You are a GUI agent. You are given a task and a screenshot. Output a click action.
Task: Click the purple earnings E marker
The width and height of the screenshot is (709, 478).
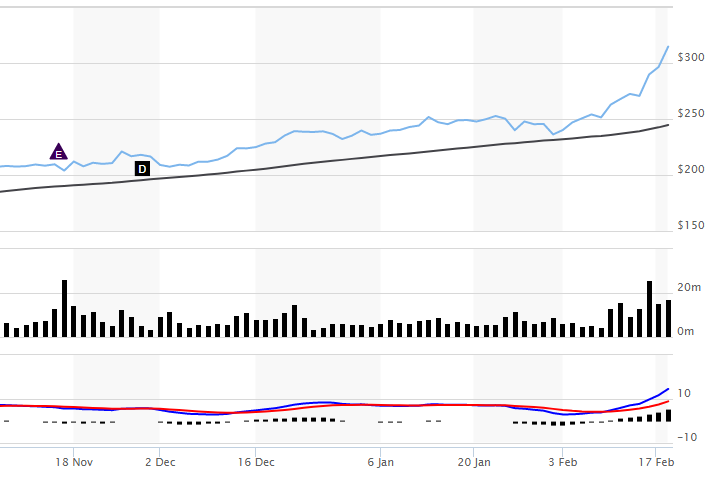(x=58, y=152)
